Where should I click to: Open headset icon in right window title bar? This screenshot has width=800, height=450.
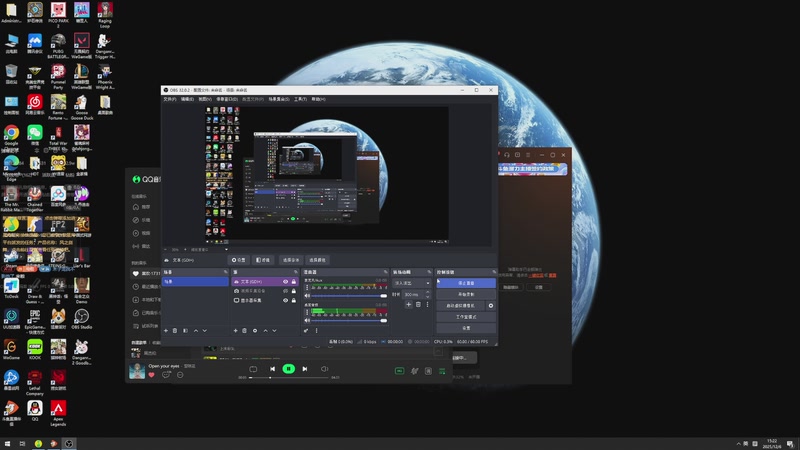pos(507,155)
